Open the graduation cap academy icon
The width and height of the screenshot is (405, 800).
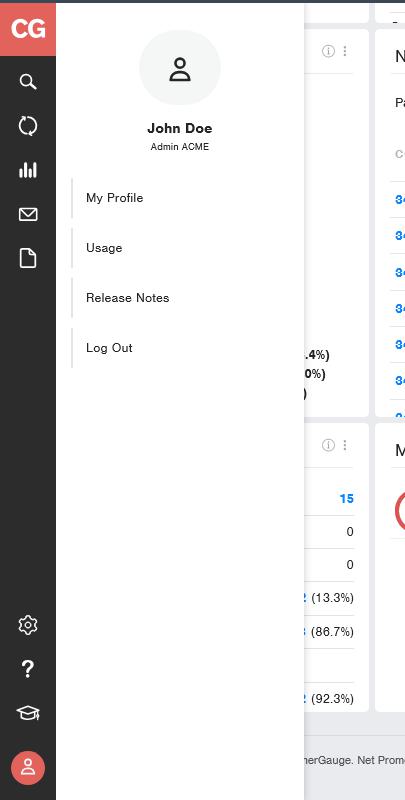(28, 713)
